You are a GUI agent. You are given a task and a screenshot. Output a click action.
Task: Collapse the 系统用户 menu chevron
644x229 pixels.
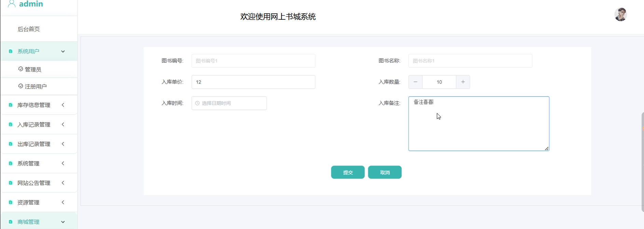(63, 51)
